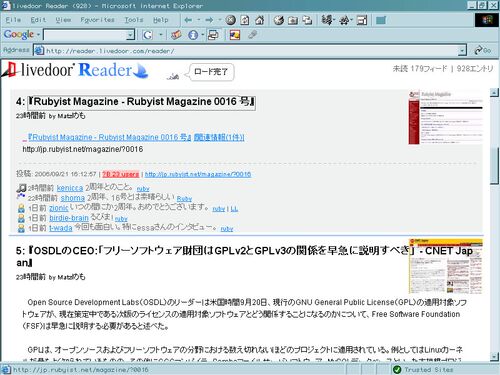Click the browser Back arrow icon
Image resolution: width=500 pixels, height=375 pixels.
(188, 20)
